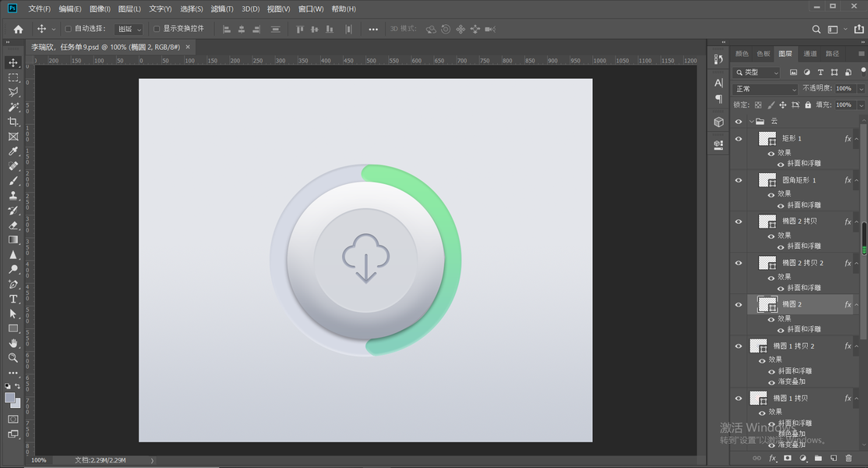Open the 3D panel icon
The image size is (868, 468).
click(718, 122)
